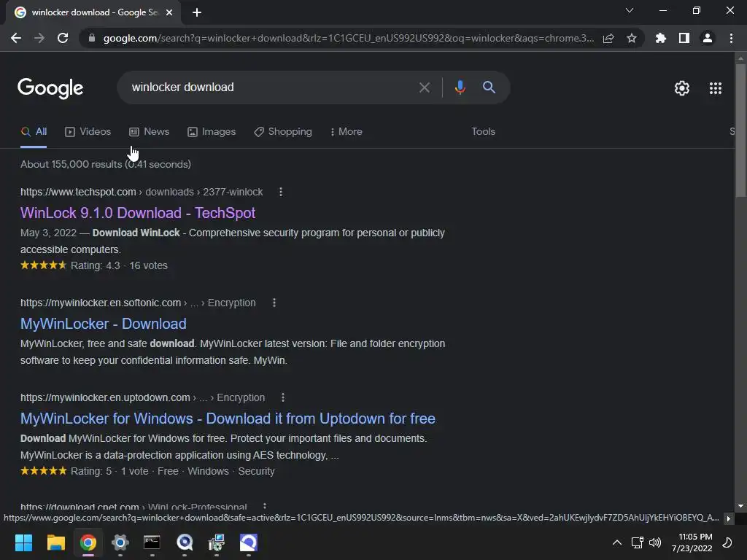Click the volume icon in system tray
Image resolution: width=747 pixels, height=560 pixels.
tap(655, 542)
